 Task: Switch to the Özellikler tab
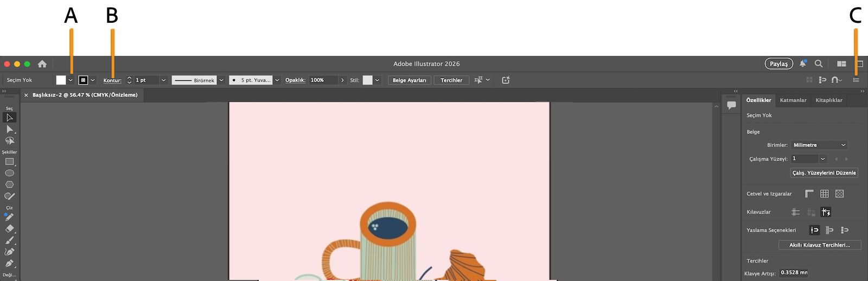[758, 100]
